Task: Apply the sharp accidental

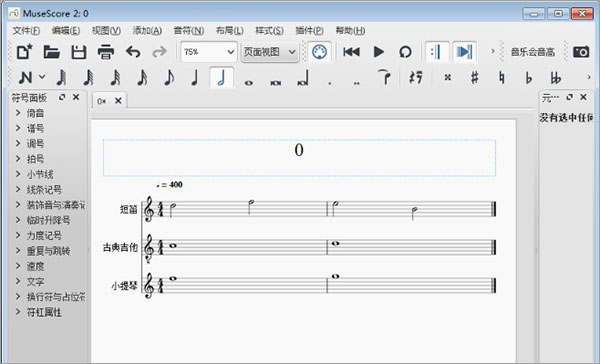Action: tap(474, 78)
